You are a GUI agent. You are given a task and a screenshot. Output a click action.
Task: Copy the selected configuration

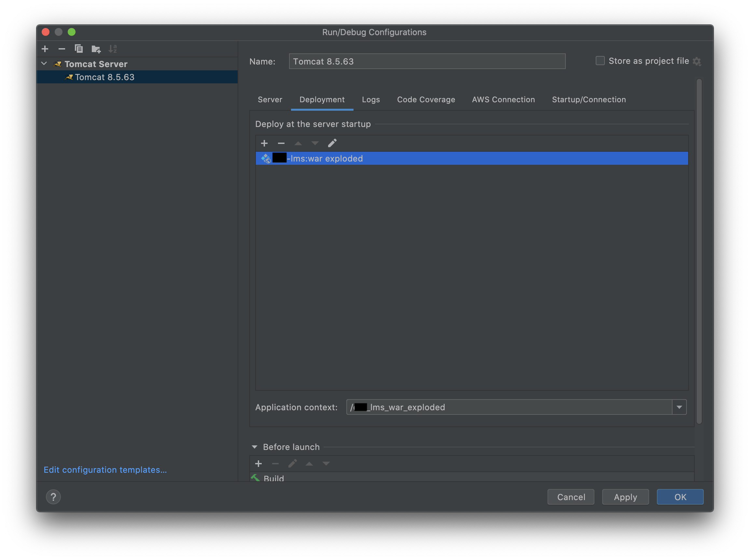point(79,49)
